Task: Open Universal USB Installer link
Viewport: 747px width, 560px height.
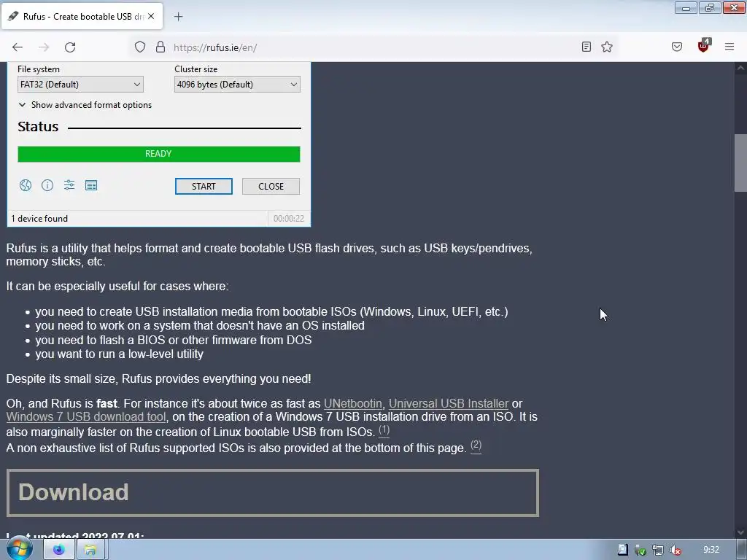Action: tap(449, 403)
